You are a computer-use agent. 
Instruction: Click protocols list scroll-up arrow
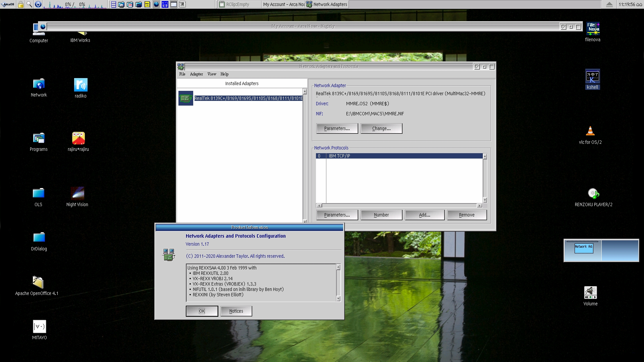tap(485, 157)
